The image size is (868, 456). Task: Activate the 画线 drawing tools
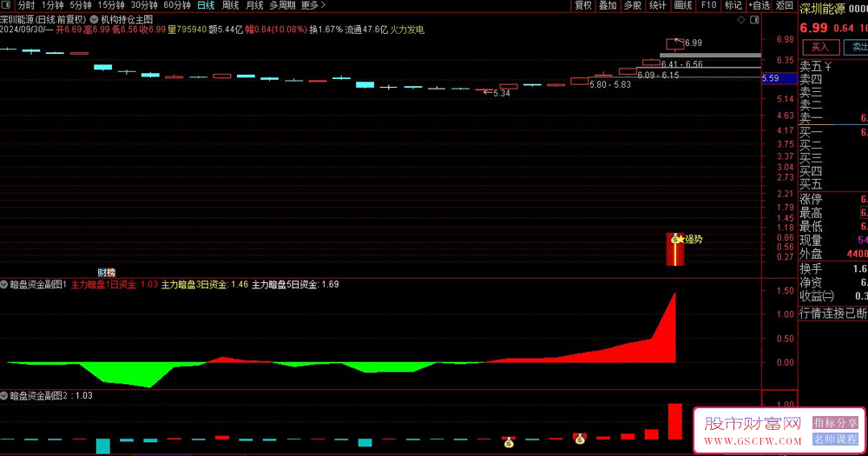point(683,5)
